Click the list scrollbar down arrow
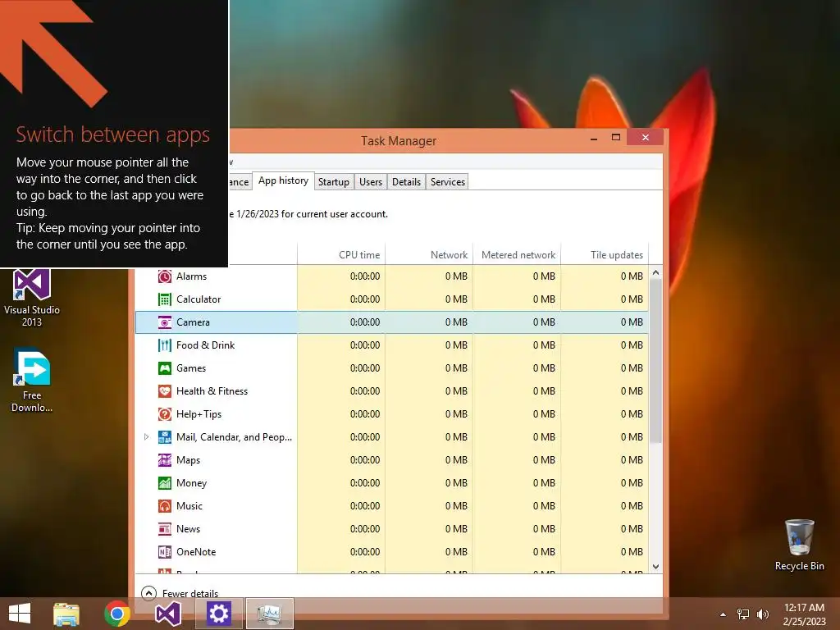 click(x=655, y=567)
